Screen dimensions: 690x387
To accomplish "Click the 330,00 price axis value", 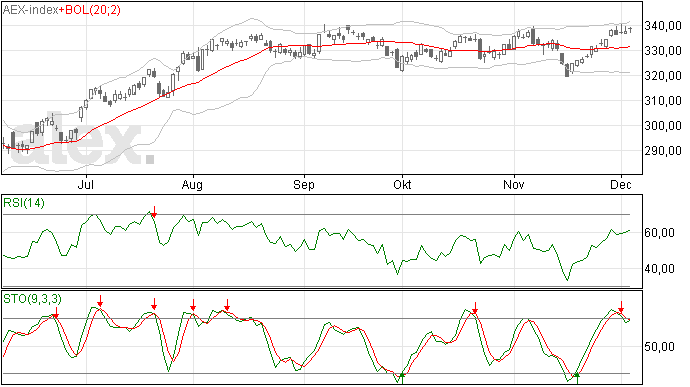I will click(663, 51).
